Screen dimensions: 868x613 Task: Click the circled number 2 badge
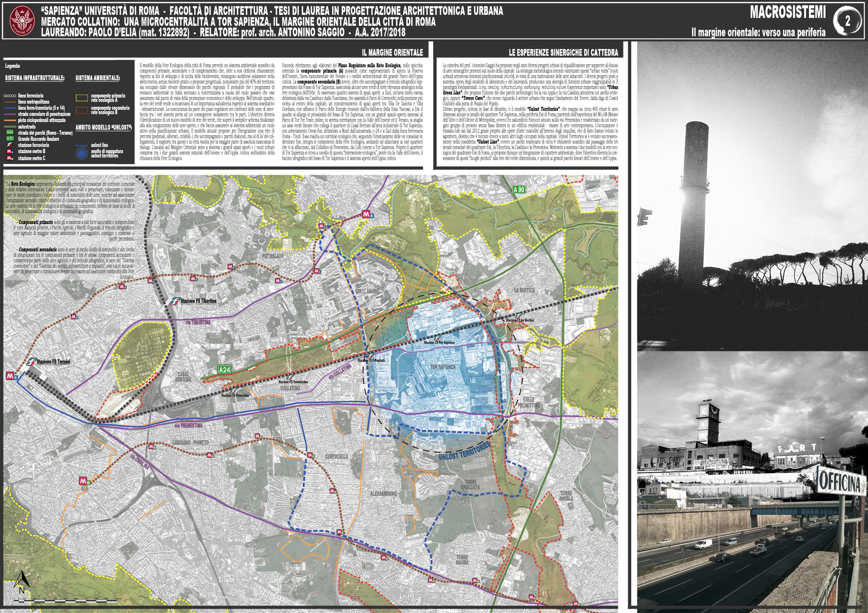pos(847,21)
